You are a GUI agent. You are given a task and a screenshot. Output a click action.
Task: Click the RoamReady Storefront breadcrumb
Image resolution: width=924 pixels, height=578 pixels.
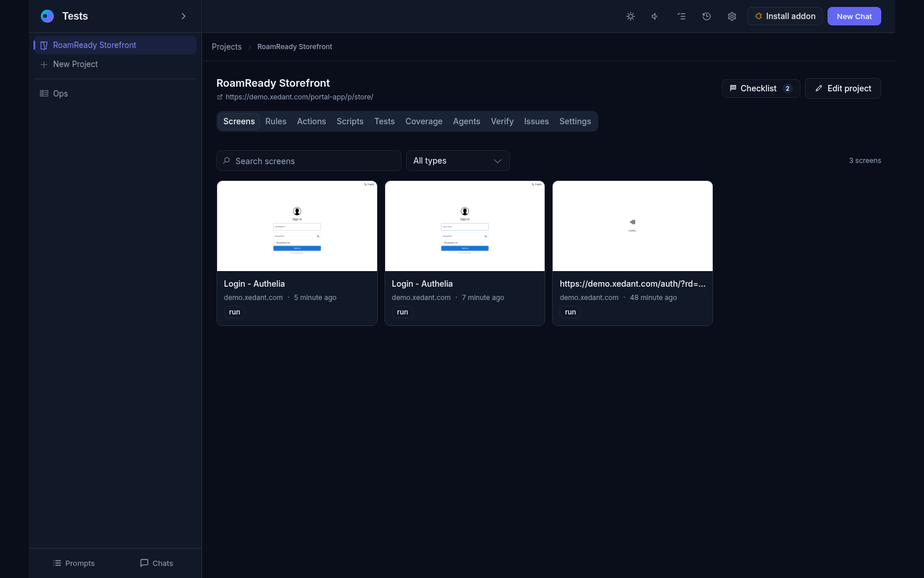tap(295, 47)
